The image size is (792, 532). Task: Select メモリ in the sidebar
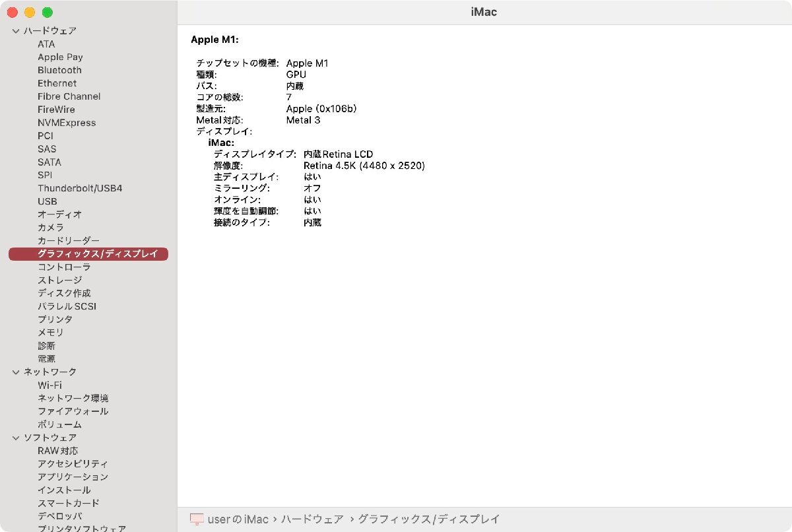click(x=51, y=332)
